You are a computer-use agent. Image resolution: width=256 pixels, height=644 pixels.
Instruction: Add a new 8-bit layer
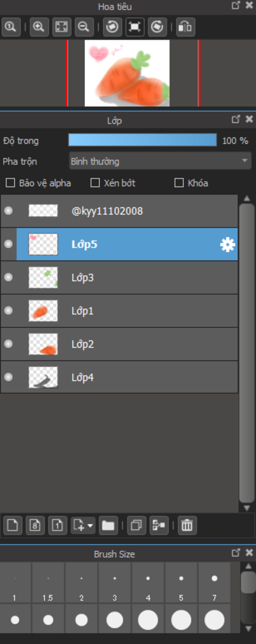click(35, 525)
